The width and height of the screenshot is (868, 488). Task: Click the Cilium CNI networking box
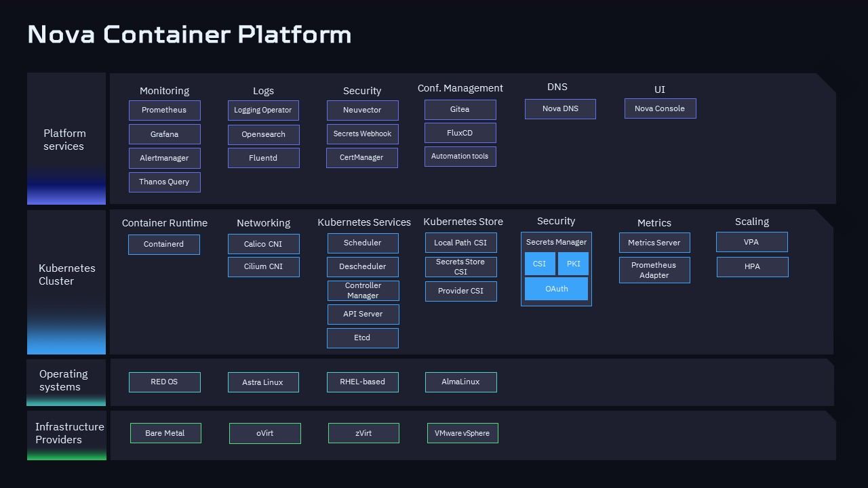[263, 266]
